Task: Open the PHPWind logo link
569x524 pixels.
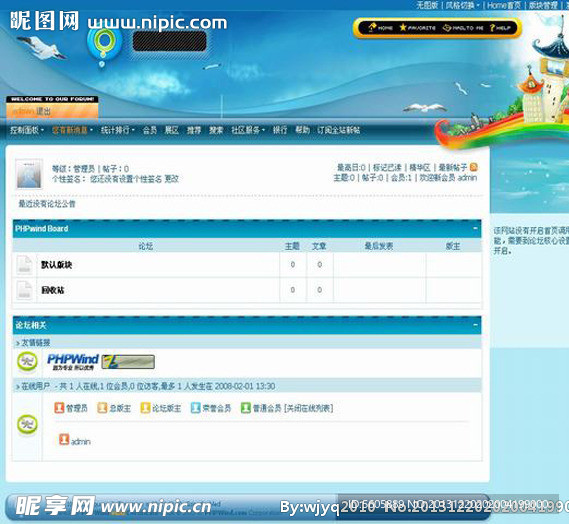Action: [73, 362]
